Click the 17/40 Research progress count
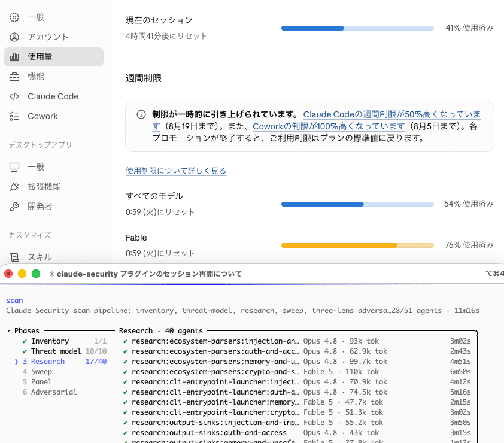 (x=96, y=362)
